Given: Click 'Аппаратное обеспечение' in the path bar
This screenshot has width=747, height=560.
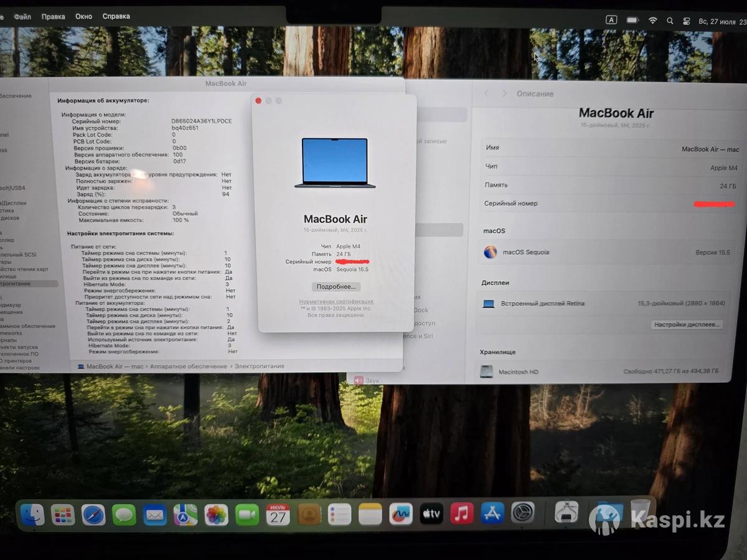Looking at the screenshot, I should click(x=188, y=366).
